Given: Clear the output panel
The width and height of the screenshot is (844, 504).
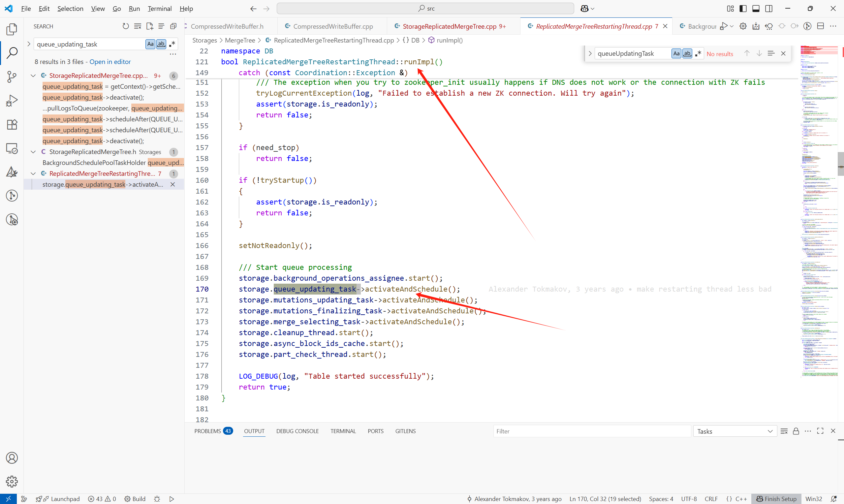Looking at the screenshot, I should pos(784,431).
